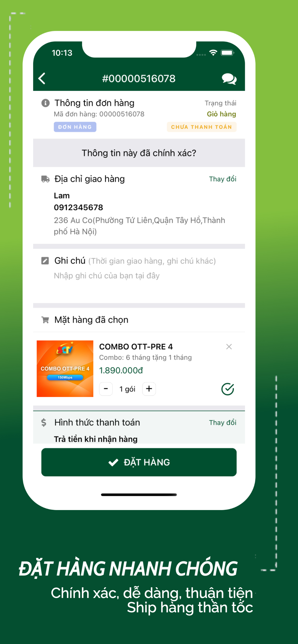Open the COMBO OTT-PRE 4 product thumbnail
Viewport: 298px width, 644px height.
point(65,369)
